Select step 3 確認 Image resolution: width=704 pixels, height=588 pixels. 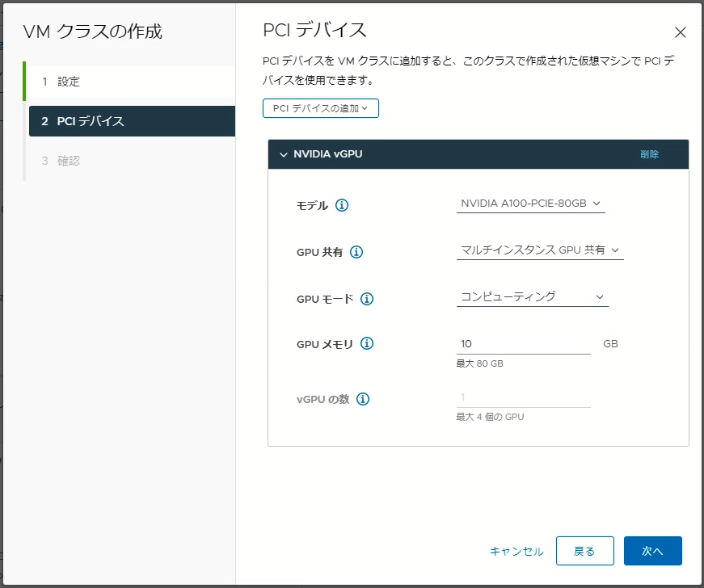[130, 161]
